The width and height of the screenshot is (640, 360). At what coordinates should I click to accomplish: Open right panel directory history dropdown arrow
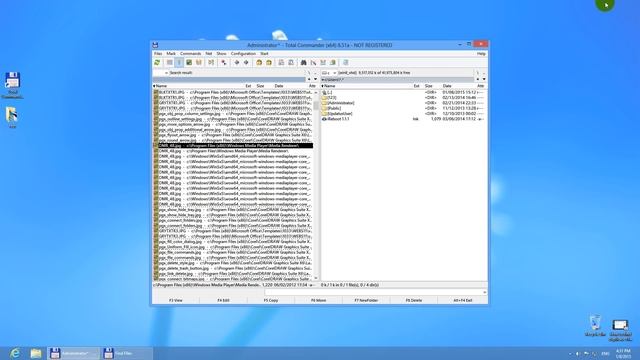click(484, 79)
